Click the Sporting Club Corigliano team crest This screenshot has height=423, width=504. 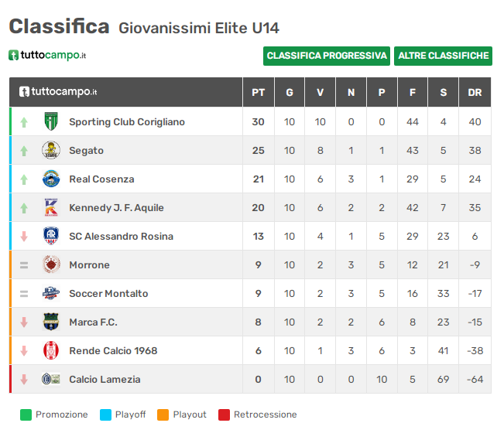51,121
